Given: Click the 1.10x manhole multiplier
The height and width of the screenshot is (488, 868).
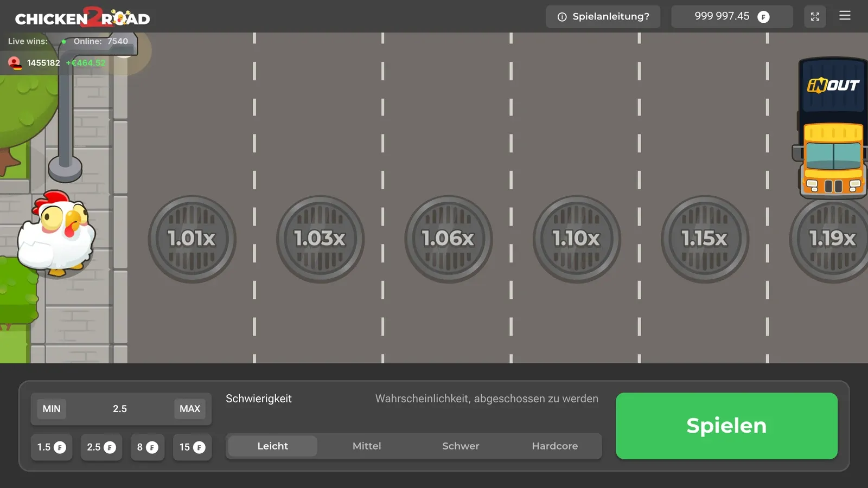Looking at the screenshot, I should (x=576, y=239).
